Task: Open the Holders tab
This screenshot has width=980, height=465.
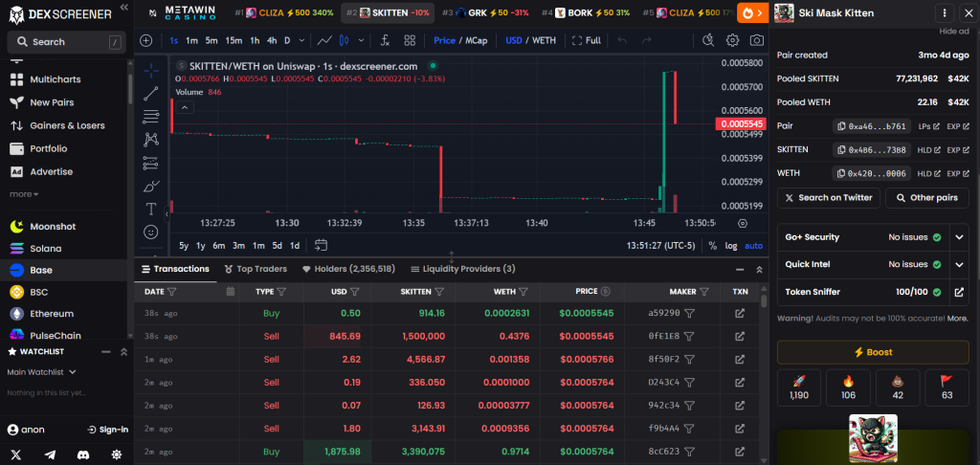Action: tap(348, 269)
